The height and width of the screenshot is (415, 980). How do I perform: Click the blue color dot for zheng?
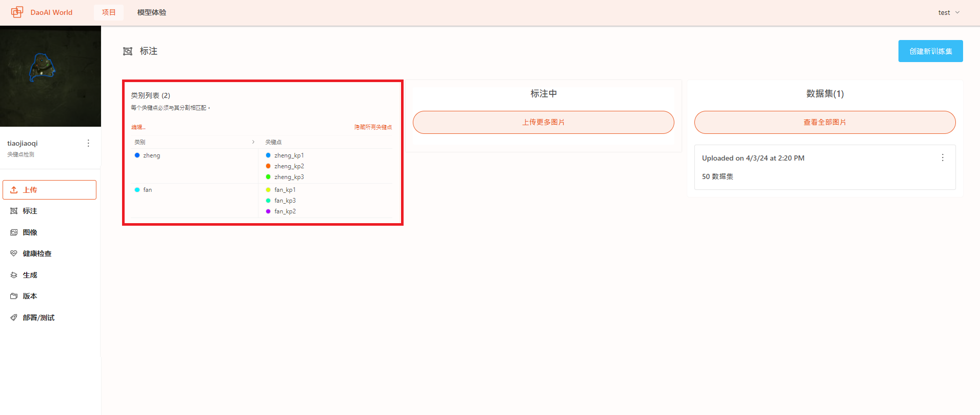pos(137,155)
